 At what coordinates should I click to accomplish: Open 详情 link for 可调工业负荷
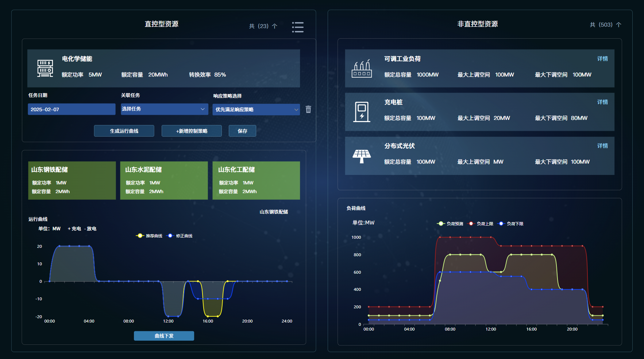point(602,59)
